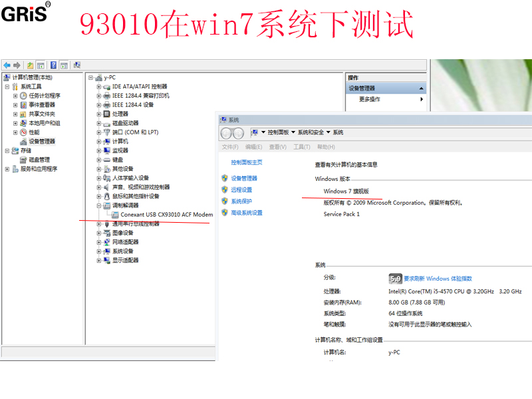Open the 高级系统设置 link
The height and width of the screenshot is (399, 532).
point(247,213)
